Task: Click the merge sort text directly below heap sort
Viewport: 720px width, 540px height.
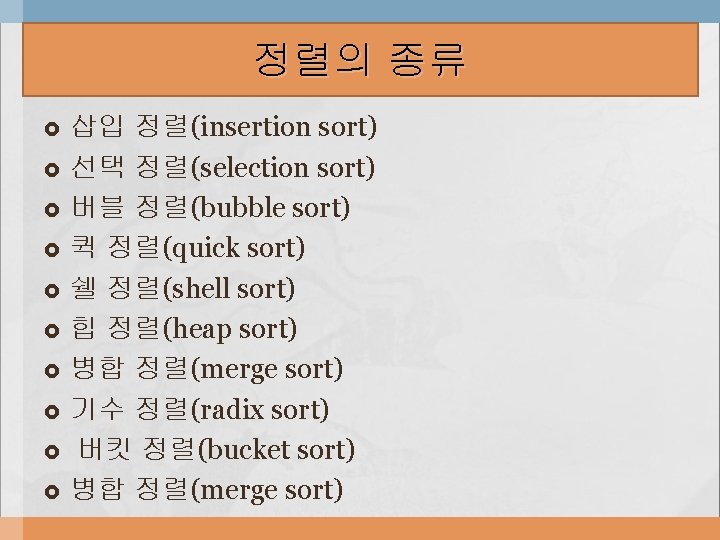Action: 208,369
